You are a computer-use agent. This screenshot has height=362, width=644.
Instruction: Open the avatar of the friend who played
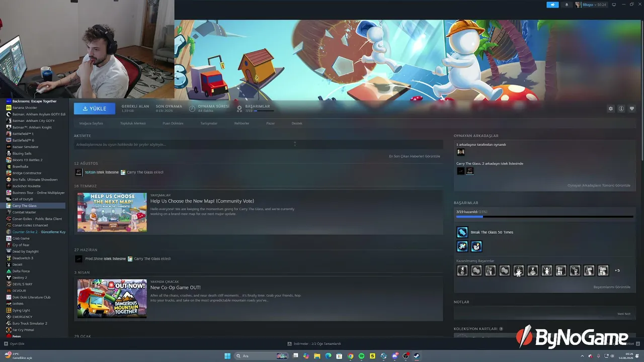[460, 152]
